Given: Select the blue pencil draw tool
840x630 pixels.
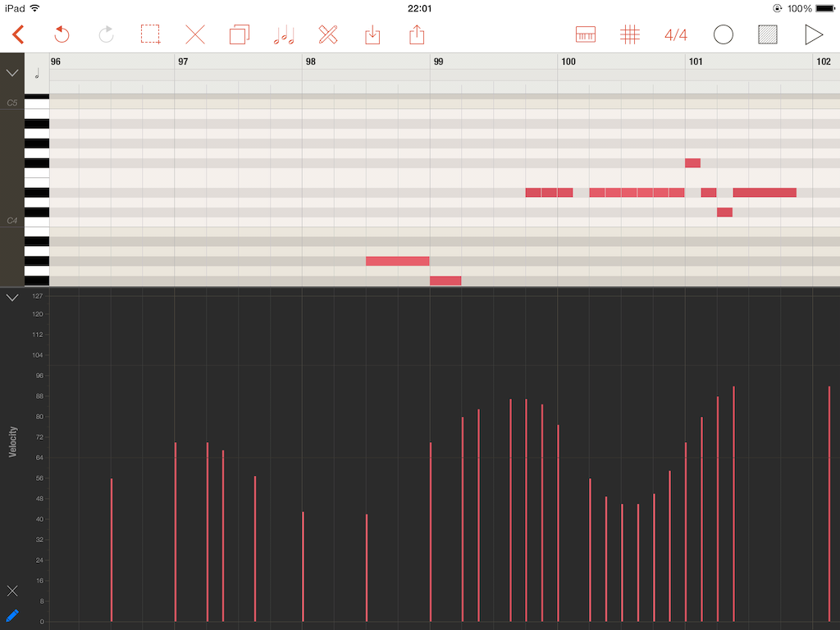Looking at the screenshot, I should pyautogui.click(x=12, y=615).
